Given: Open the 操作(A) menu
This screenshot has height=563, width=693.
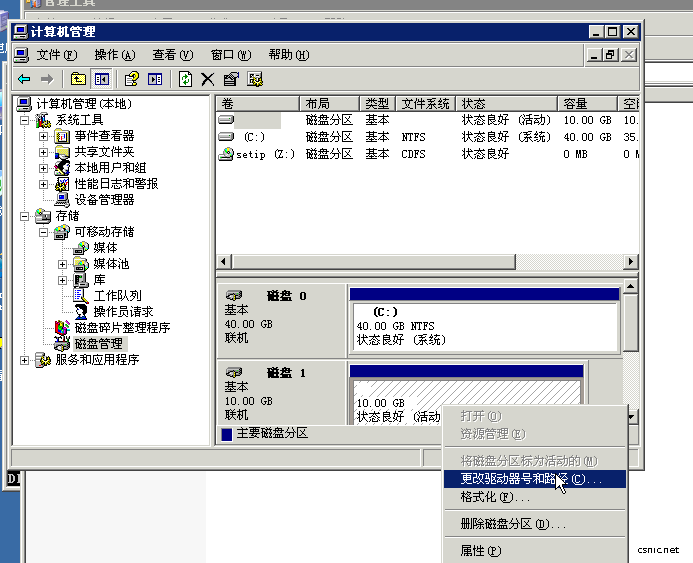Looking at the screenshot, I should (114, 55).
